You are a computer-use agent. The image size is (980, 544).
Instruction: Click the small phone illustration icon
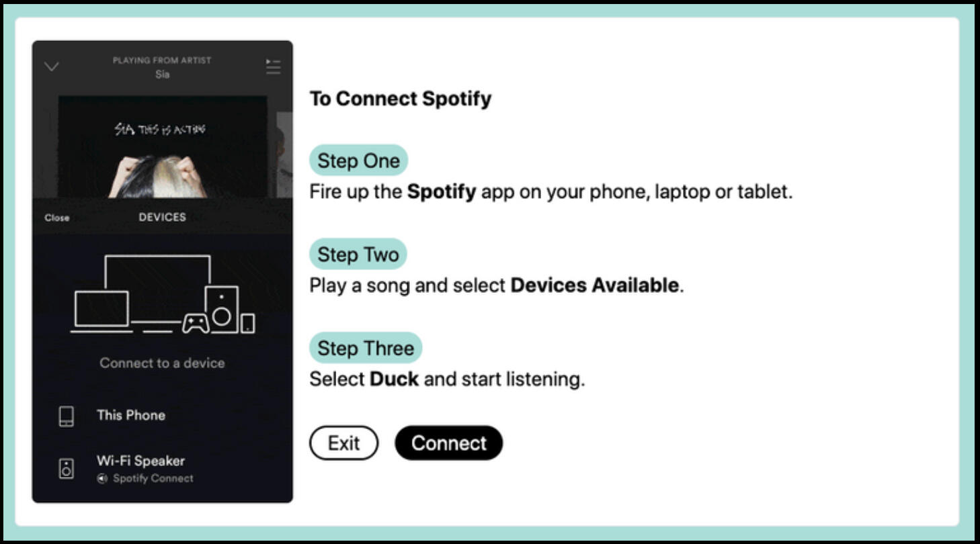[x=248, y=323]
